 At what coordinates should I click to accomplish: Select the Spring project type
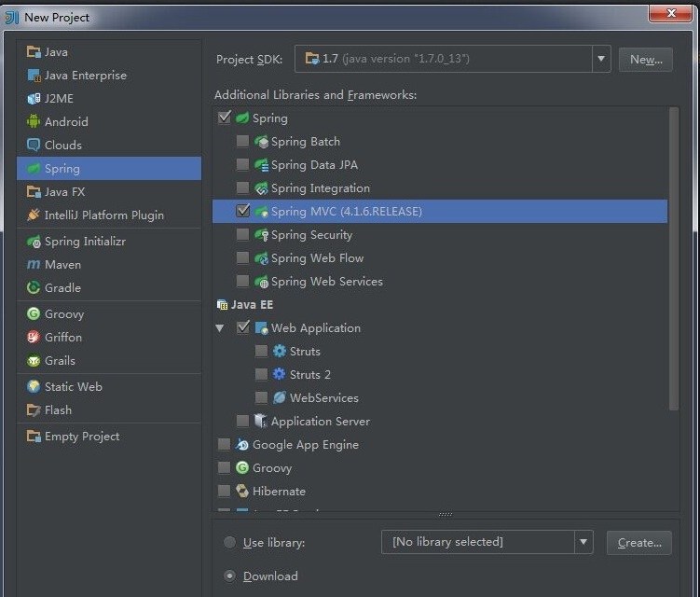click(x=109, y=169)
